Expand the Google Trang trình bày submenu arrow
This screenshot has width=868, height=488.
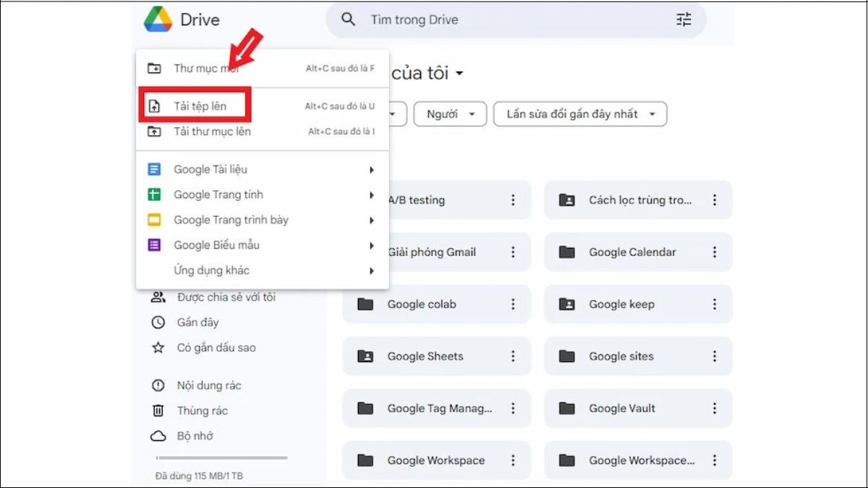372,221
